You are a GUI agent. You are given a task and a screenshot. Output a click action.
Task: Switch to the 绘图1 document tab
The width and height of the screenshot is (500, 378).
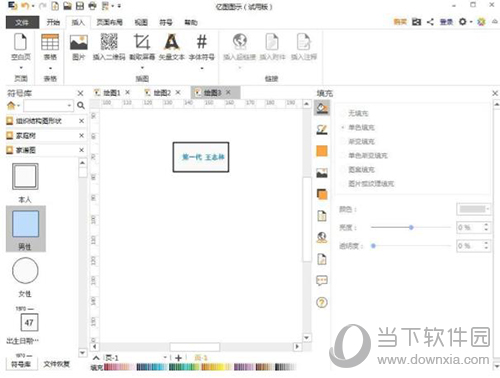[x=112, y=93]
